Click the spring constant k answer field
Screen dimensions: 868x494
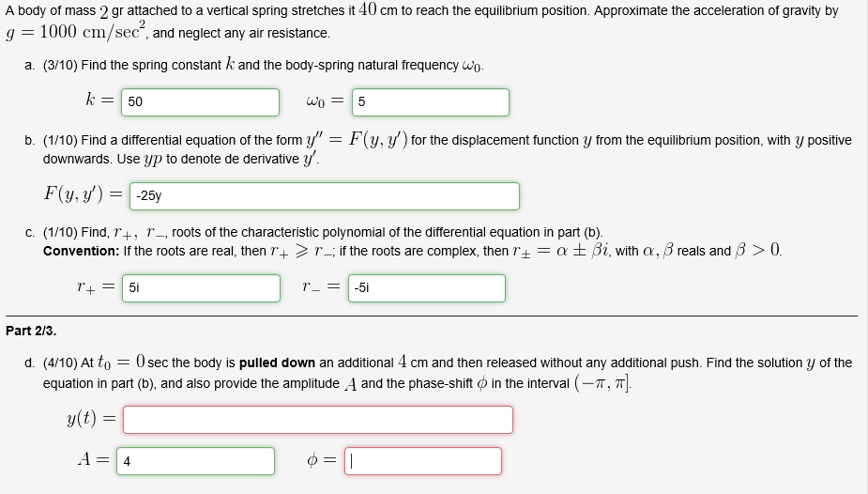[200, 101]
